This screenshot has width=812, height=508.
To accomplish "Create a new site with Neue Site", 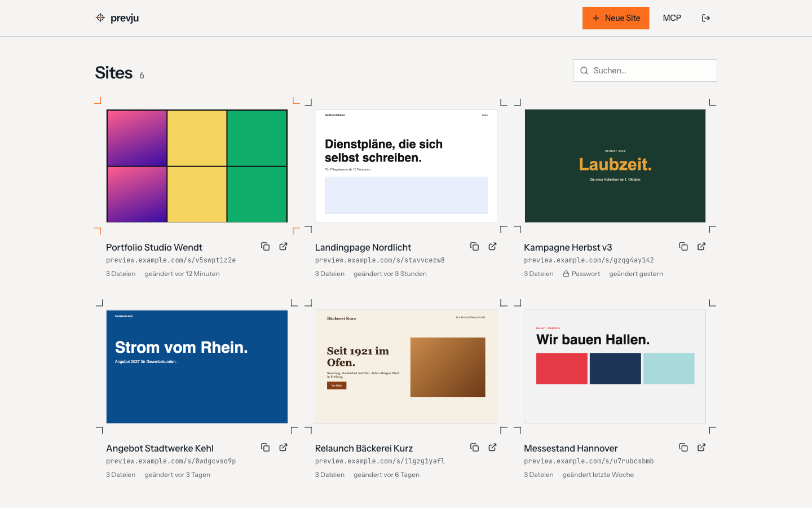I will tap(616, 18).
